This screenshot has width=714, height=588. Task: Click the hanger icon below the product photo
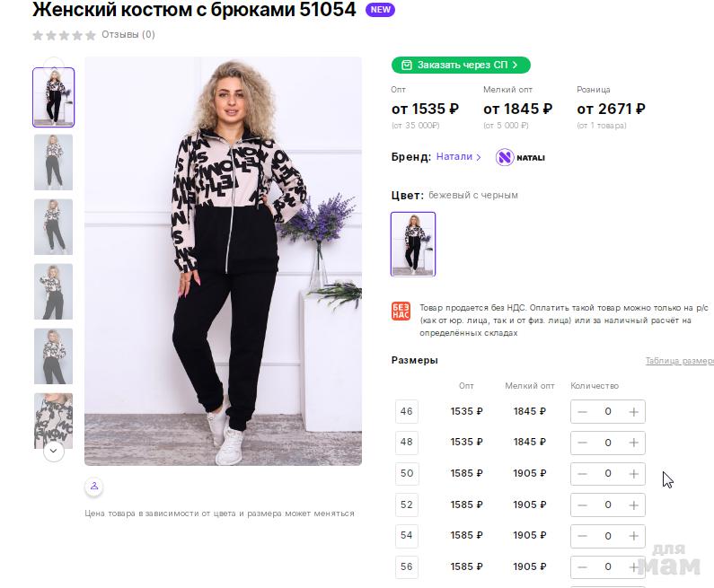(x=94, y=487)
